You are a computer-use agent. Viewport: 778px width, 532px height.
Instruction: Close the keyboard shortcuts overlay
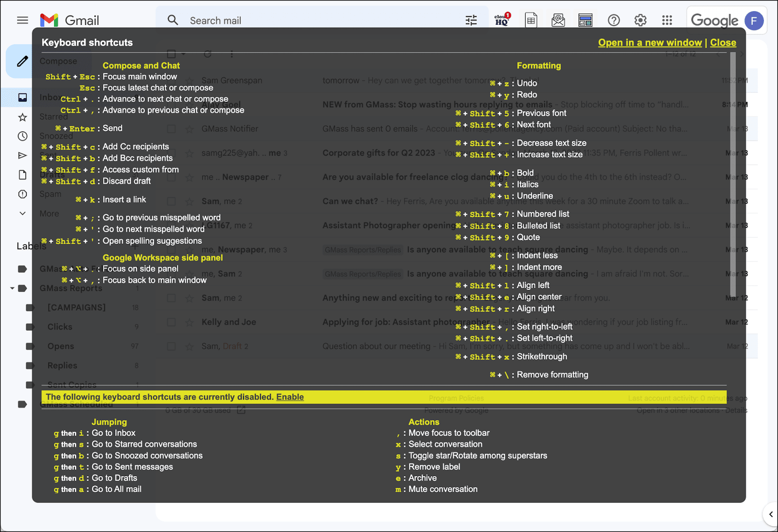(723, 43)
